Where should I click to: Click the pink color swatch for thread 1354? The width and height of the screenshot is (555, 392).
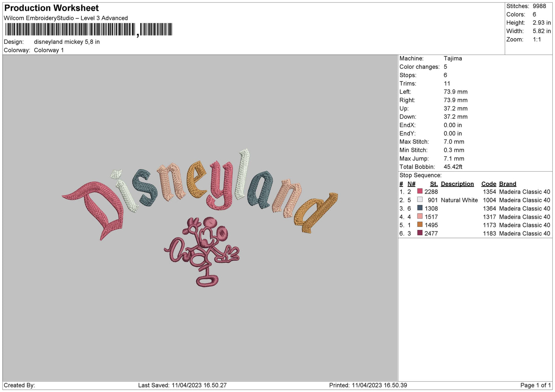(x=420, y=191)
